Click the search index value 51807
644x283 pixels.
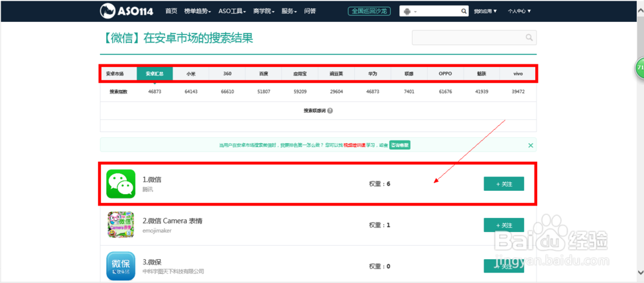[263, 92]
